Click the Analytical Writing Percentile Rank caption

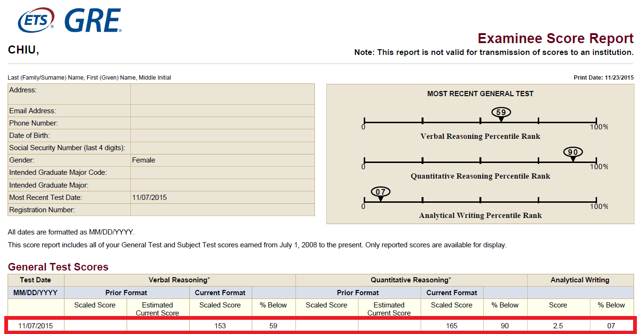coord(480,216)
